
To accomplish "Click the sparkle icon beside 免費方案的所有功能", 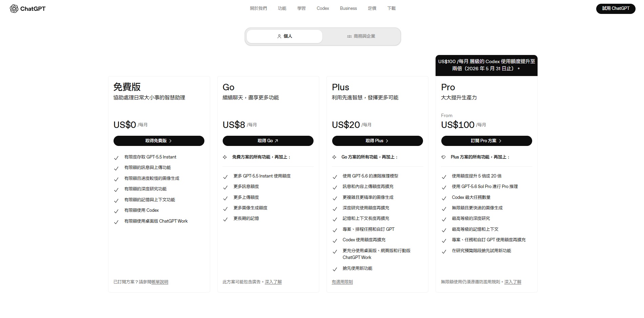I will 225,157.
